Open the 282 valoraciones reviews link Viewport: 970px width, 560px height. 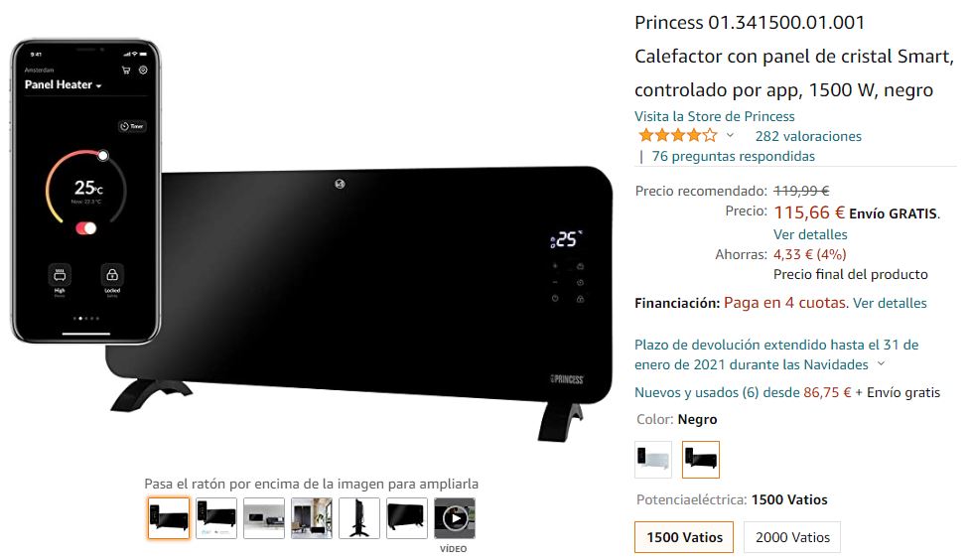(x=808, y=136)
